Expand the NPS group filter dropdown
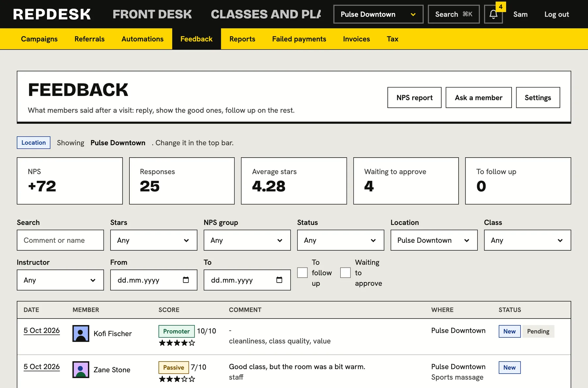 247,240
